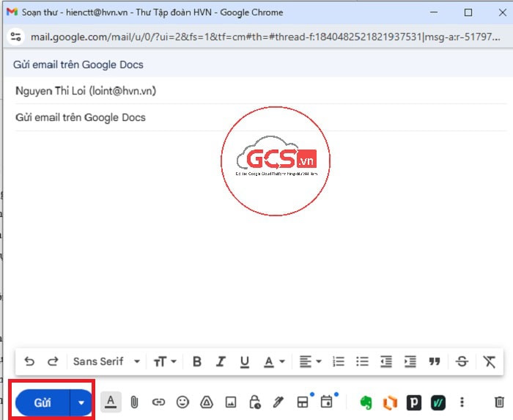Click the site info icon in address bar

(15, 37)
